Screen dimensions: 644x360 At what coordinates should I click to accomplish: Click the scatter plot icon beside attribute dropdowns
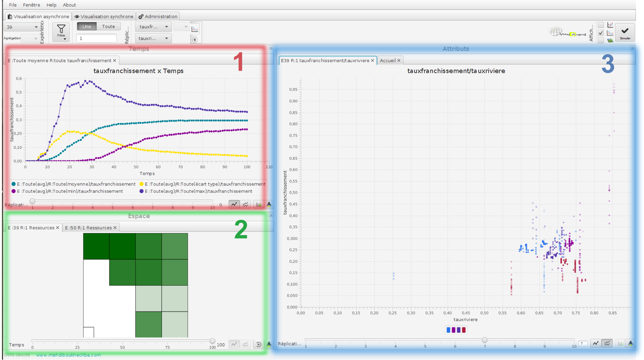[195, 29]
